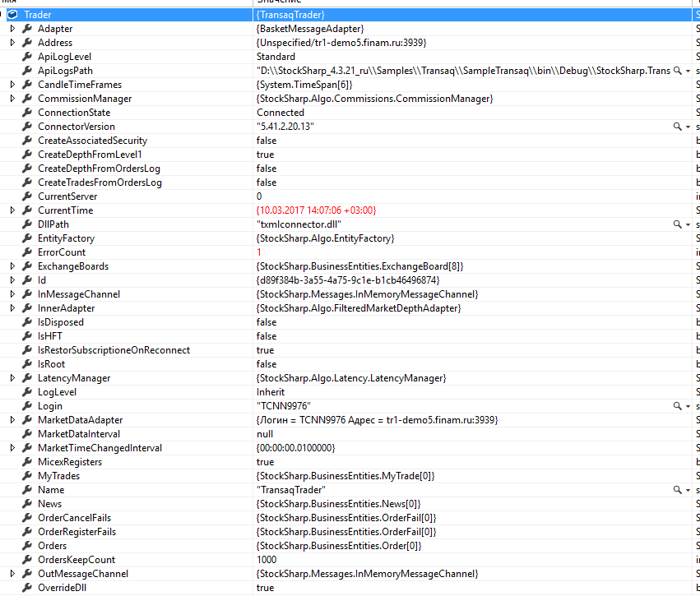Click the wrench icon beside ConnectionState
Viewport: 700px width, 596px height.
pyautogui.click(x=27, y=113)
